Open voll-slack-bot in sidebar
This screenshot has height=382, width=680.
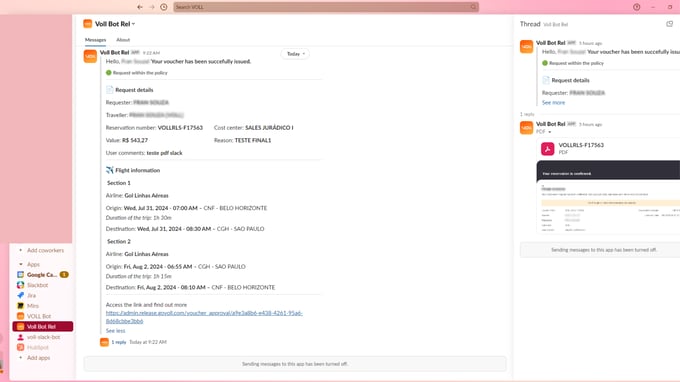click(43, 337)
